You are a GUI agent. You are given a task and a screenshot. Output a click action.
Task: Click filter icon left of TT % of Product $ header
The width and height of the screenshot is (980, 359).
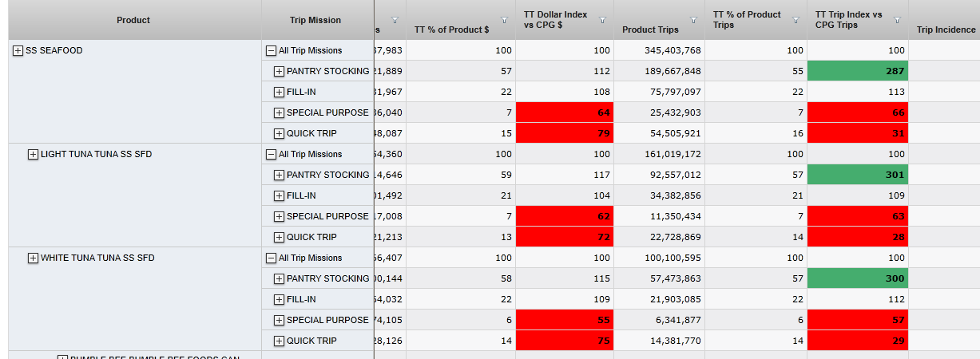pyautogui.click(x=395, y=20)
